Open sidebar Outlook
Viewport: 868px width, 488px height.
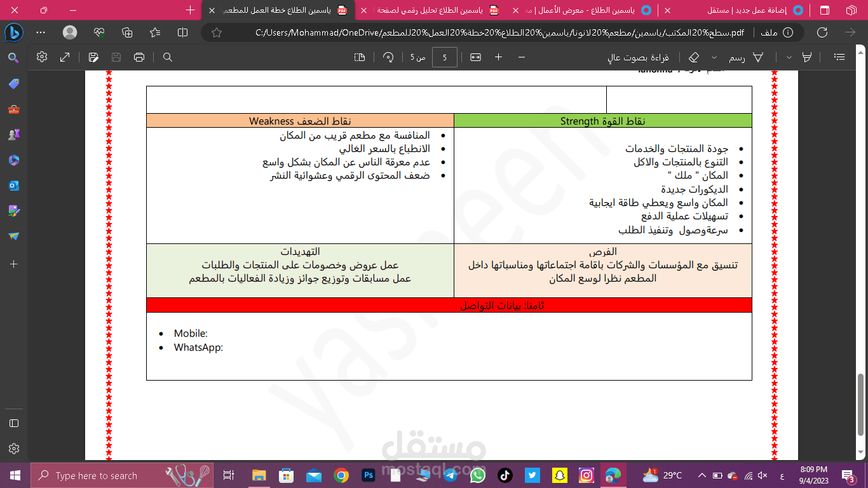click(13, 186)
